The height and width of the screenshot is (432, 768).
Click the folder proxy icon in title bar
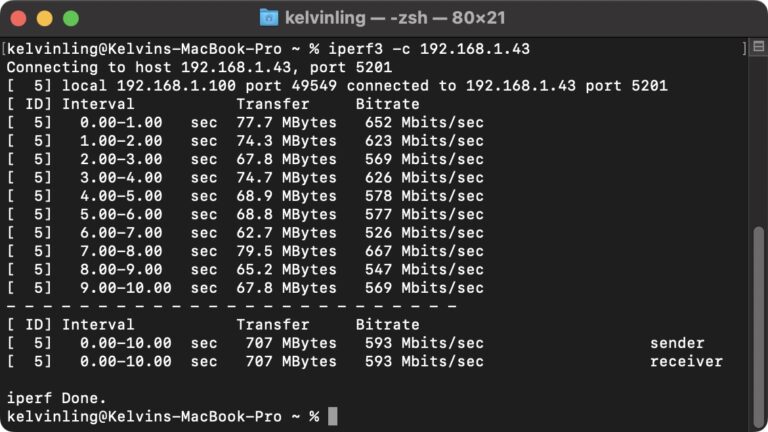tap(269, 18)
